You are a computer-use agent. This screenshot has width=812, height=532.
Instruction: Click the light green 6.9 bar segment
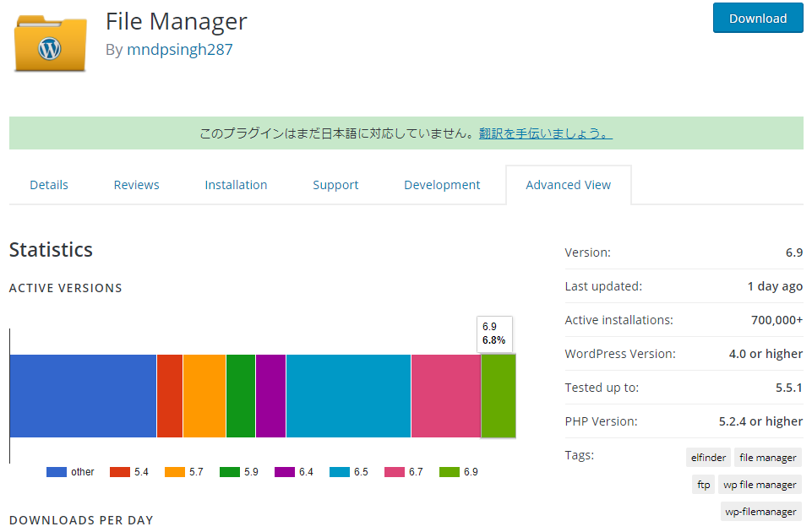[499, 396]
